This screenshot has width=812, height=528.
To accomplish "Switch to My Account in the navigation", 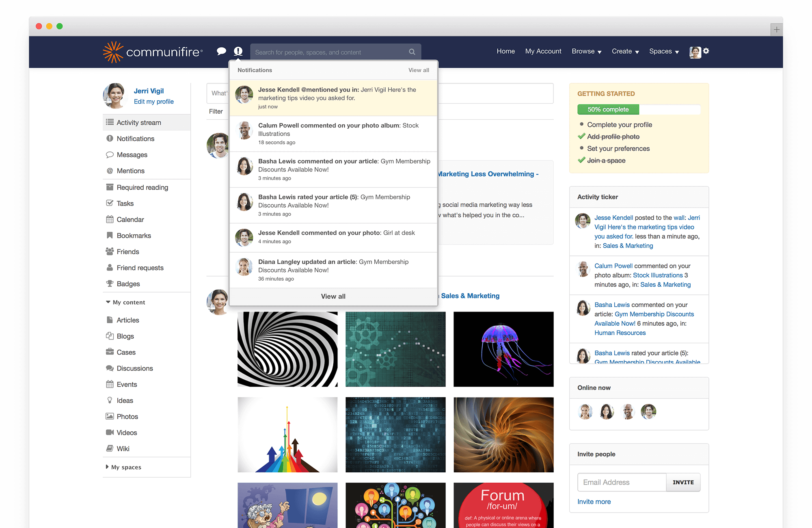I will [x=543, y=51].
